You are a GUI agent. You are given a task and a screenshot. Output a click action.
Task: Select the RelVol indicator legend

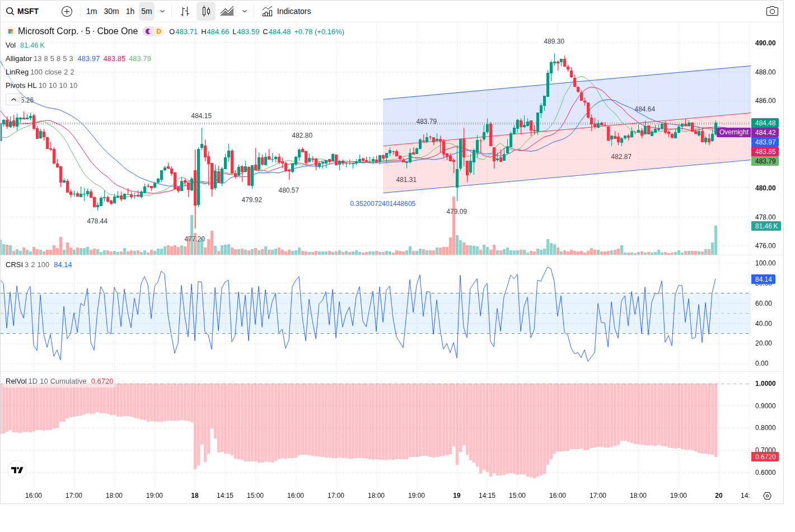[x=16, y=381]
